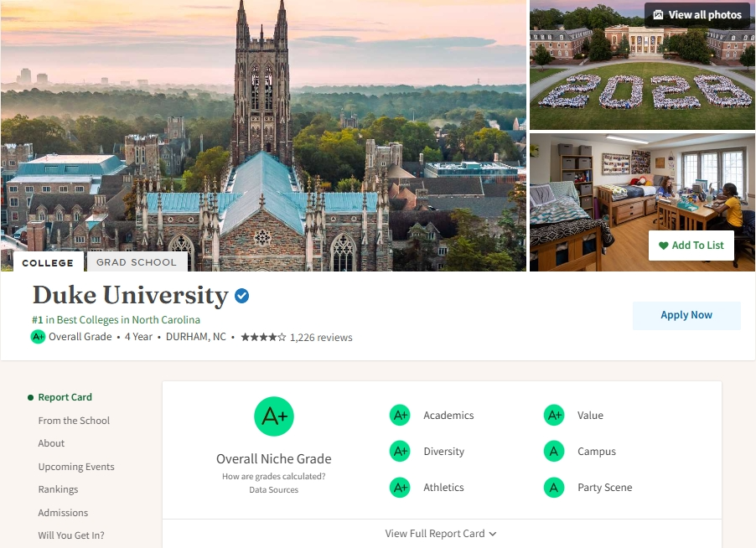The height and width of the screenshot is (548, 756).
Task: Click the 4 Year text
Action: pyautogui.click(x=138, y=336)
